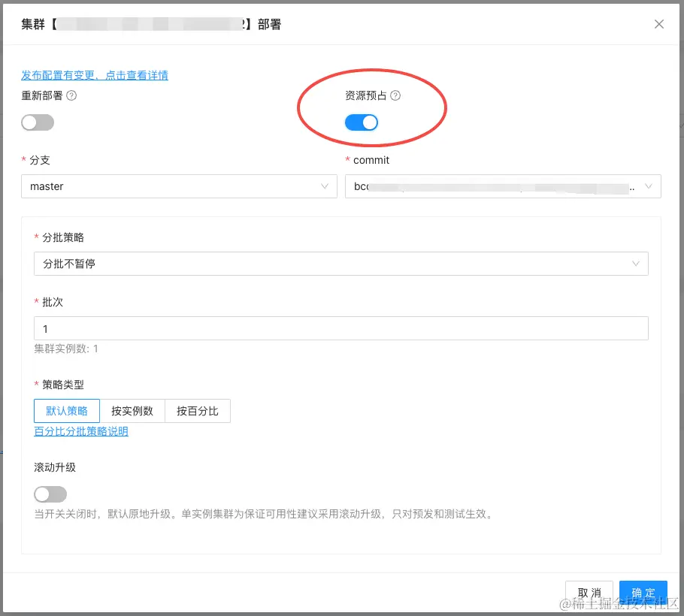Screen dimensions: 684x616
Task: Expand the commit selection dropdown
Action: click(x=503, y=186)
